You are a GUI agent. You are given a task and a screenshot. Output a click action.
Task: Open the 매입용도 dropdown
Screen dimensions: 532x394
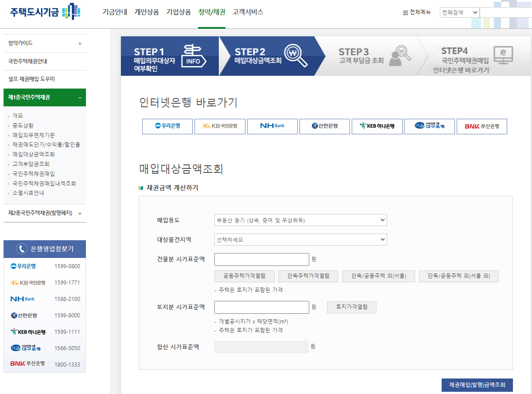click(300, 220)
